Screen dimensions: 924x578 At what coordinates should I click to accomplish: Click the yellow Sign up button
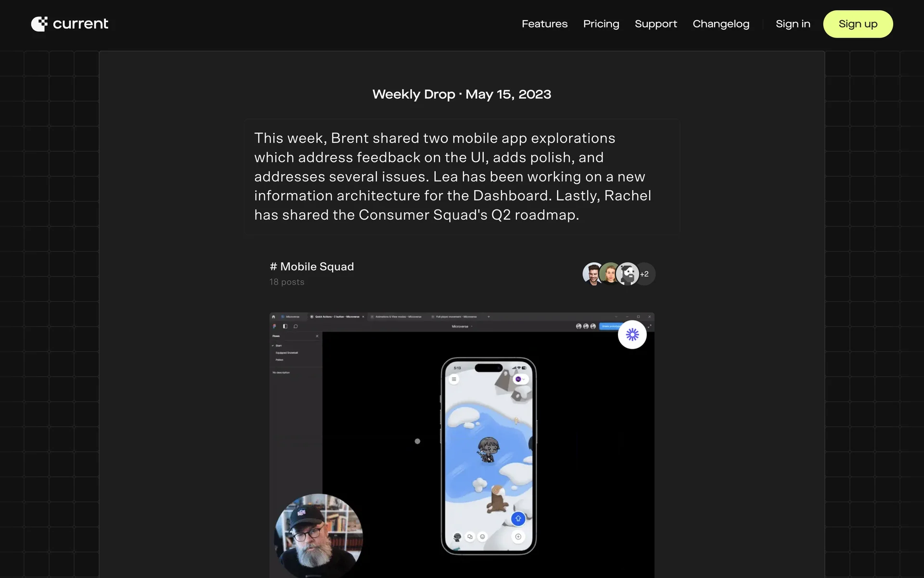pyautogui.click(x=858, y=24)
